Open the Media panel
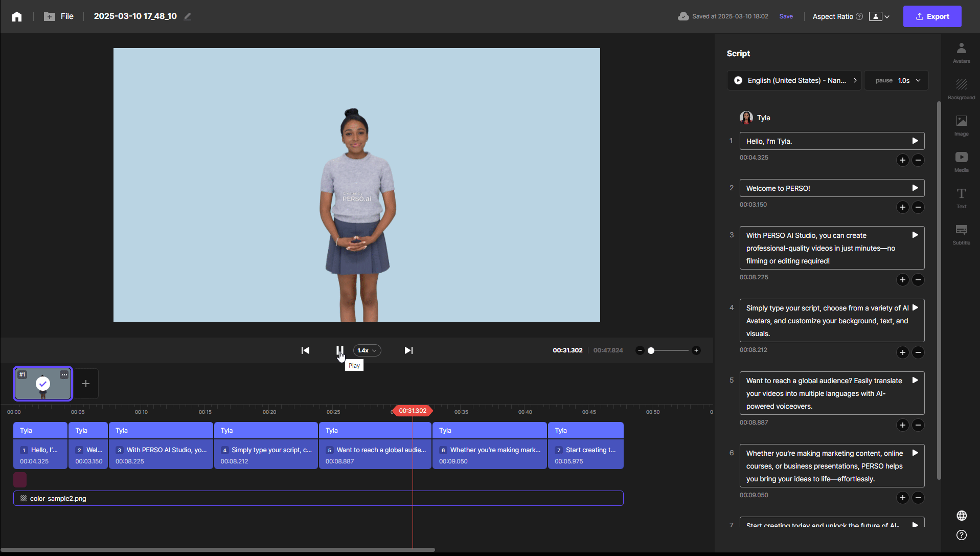The image size is (980, 556). coord(961,162)
